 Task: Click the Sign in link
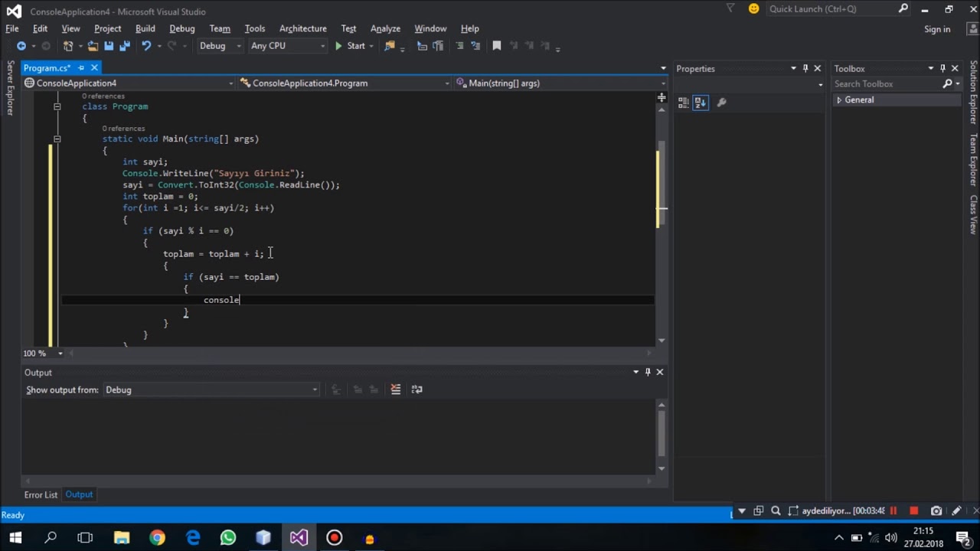[x=937, y=29]
